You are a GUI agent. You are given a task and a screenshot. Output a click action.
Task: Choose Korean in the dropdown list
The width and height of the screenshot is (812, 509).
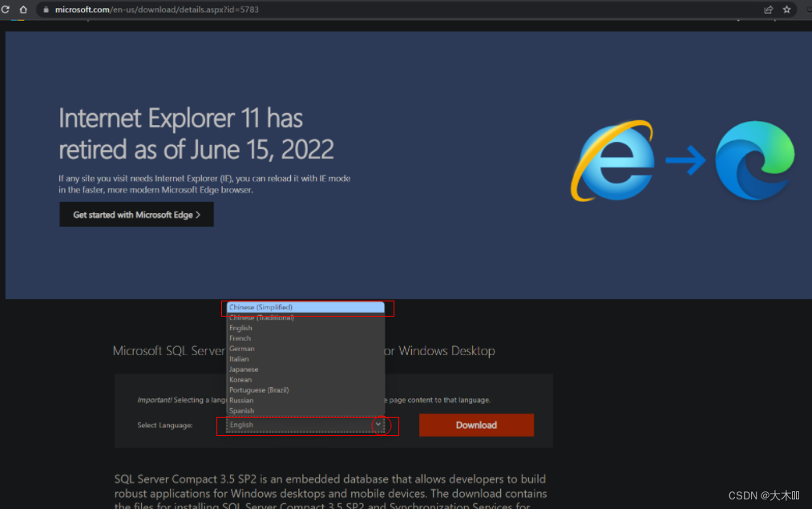[x=305, y=380]
